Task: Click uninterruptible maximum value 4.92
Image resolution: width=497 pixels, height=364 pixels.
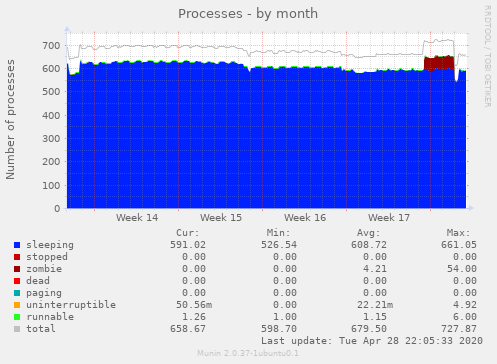Action: 465,305
